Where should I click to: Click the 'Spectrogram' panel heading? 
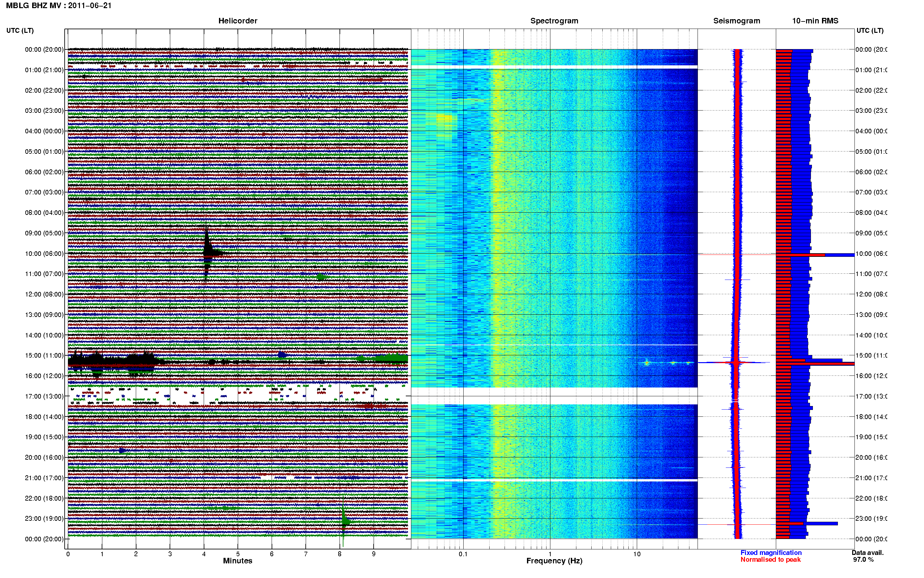point(554,21)
